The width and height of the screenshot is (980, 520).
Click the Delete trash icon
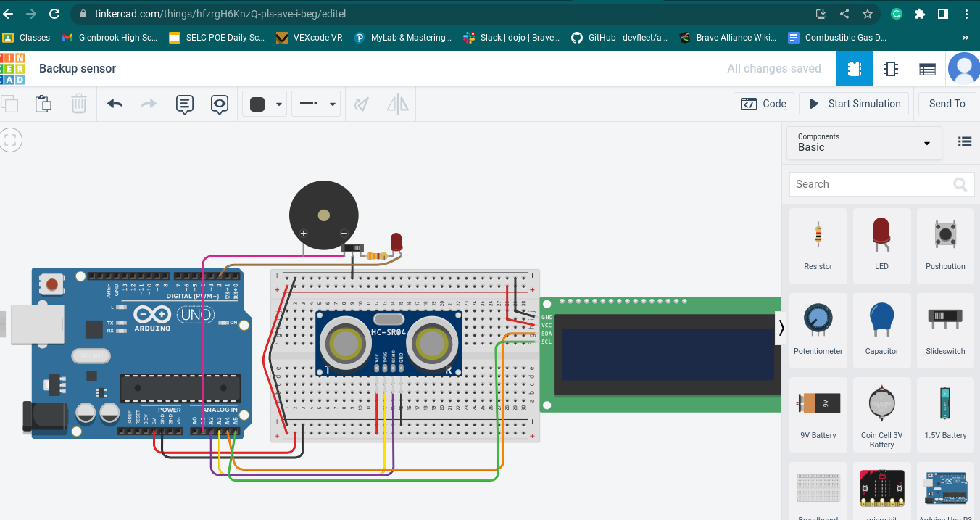pyautogui.click(x=78, y=104)
